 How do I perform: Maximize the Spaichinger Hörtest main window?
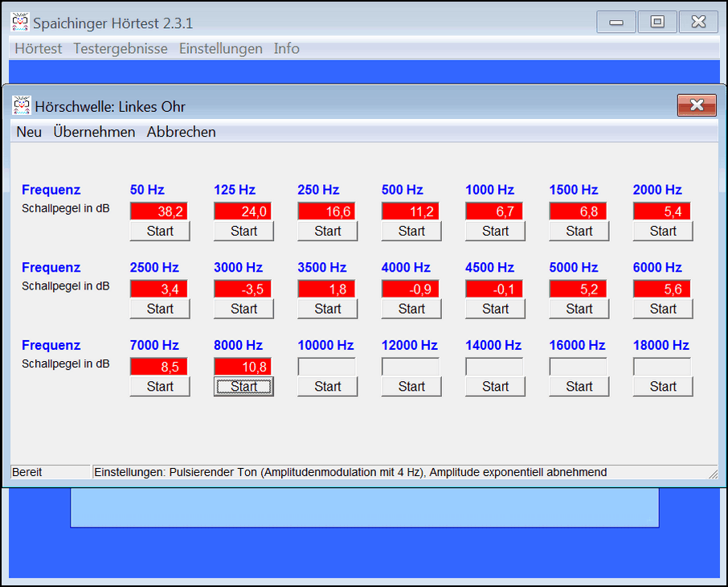coord(657,23)
